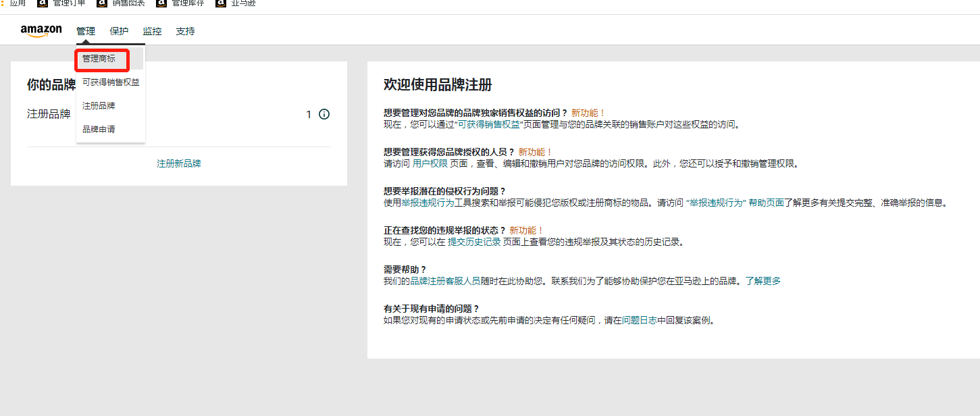
Task: Click 新功能！ beside 想要管理获得您品牌授权的人员
Action: (x=536, y=152)
